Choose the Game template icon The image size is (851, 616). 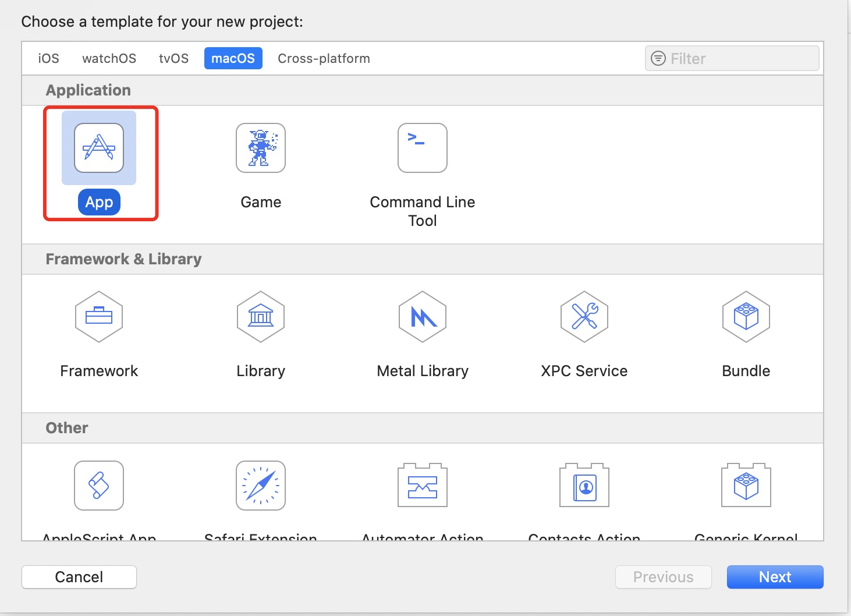point(261,148)
